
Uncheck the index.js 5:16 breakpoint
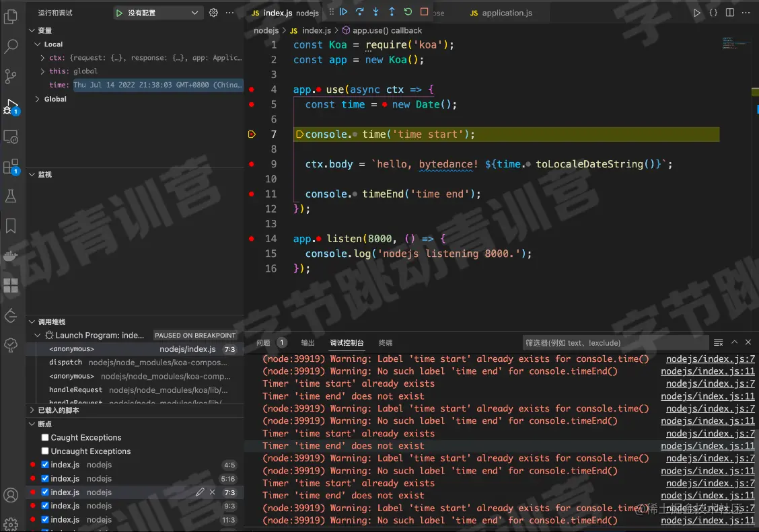coord(45,479)
